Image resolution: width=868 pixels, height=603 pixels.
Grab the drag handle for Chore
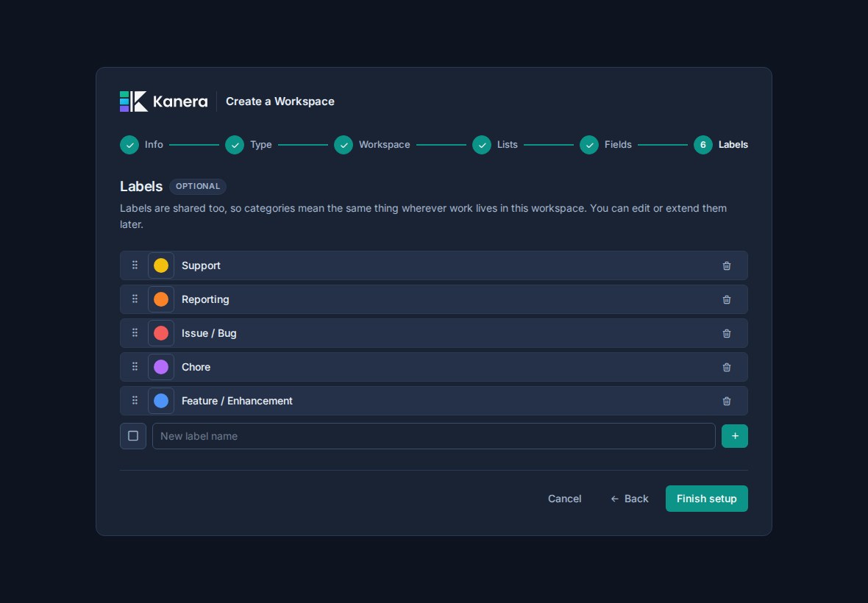(135, 366)
